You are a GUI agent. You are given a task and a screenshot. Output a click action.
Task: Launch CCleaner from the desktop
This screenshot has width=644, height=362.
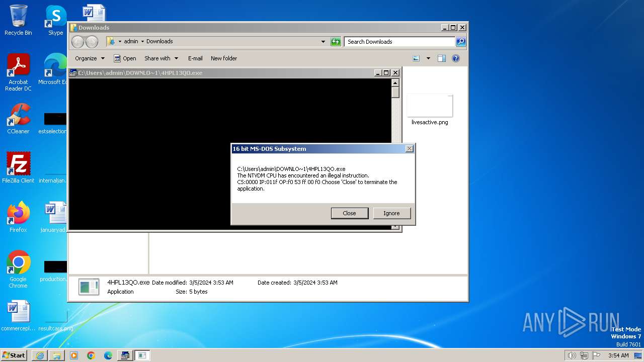tap(18, 119)
